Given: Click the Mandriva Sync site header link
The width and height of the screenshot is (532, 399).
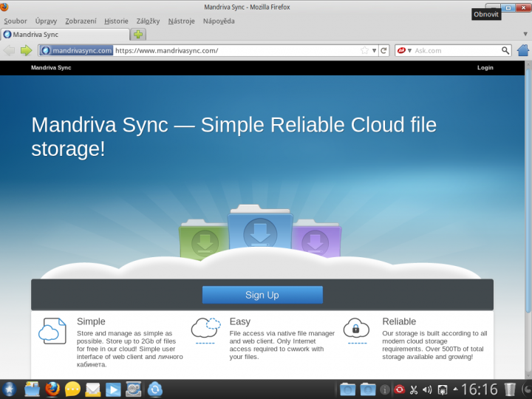Looking at the screenshot, I should [51, 67].
